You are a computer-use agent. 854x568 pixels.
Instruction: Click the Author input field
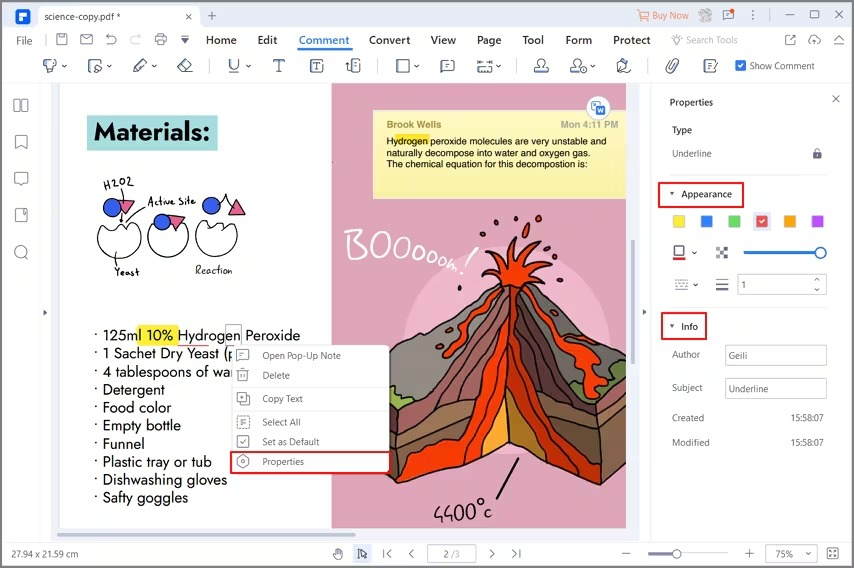click(x=776, y=355)
